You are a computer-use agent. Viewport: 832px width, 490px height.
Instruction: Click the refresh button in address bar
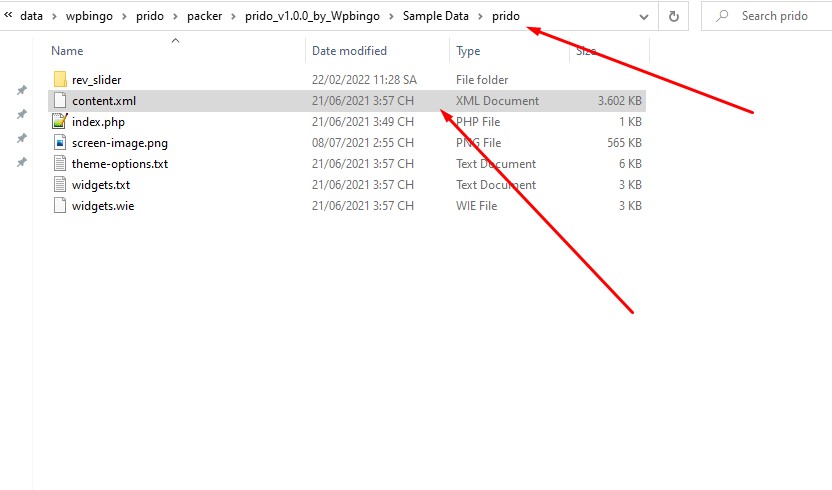coord(673,16)
